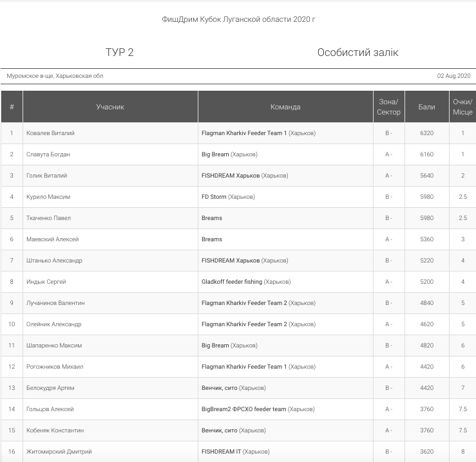Image resolution: width=476 pixels, height=462 pixels.
Task: Click score value 5220
Action: (427, 261)
